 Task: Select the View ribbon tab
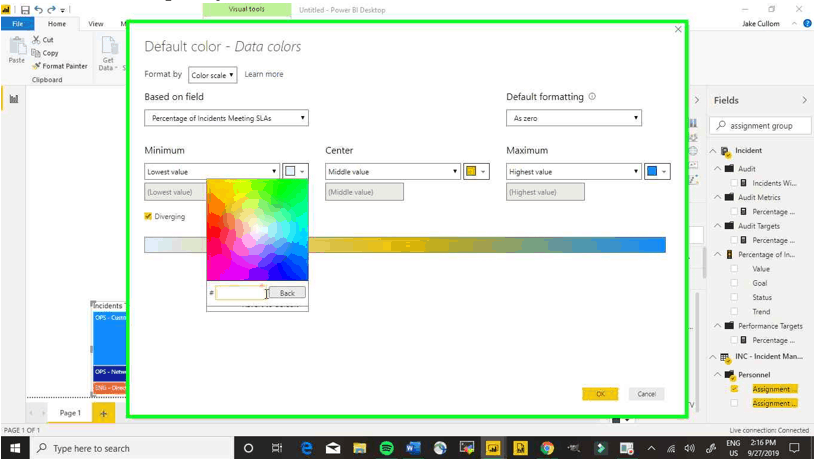96,23
